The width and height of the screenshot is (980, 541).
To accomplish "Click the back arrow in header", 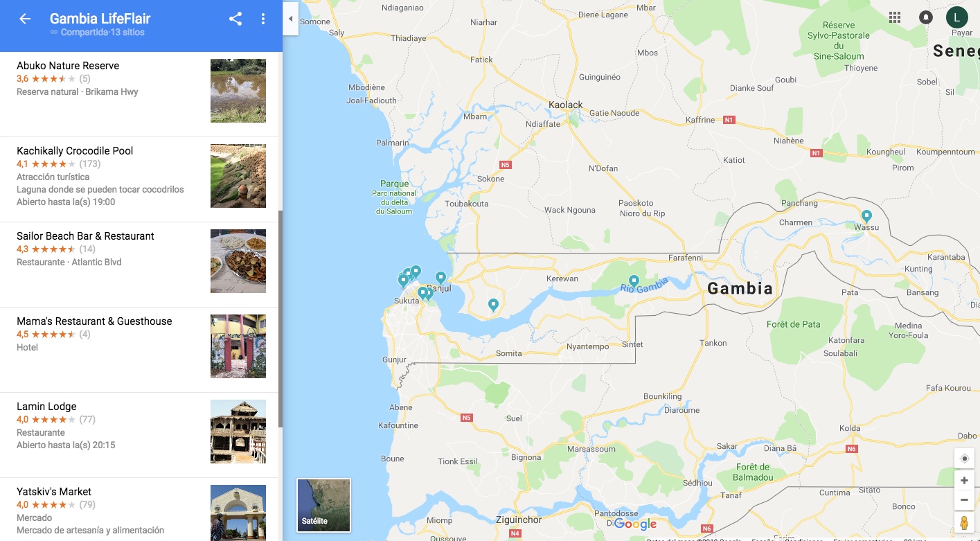I will [25, 19].
